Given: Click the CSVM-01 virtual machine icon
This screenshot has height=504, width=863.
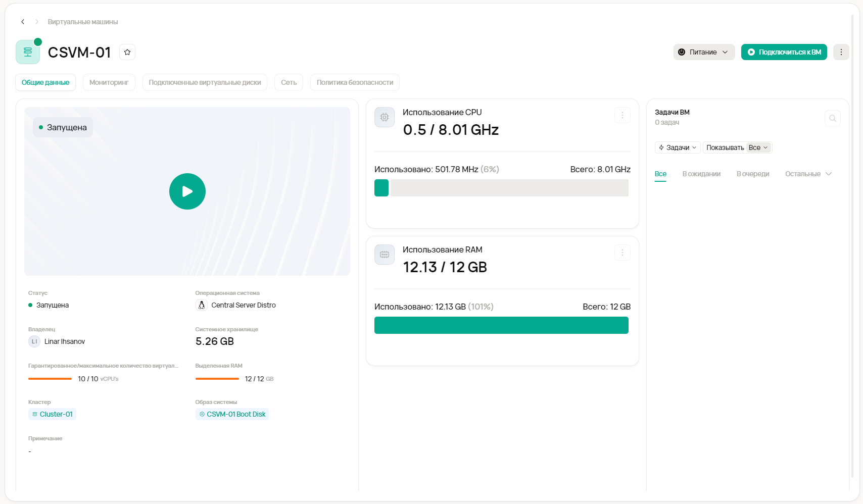Looking at the screenshot, I should (x=28, y=52).
